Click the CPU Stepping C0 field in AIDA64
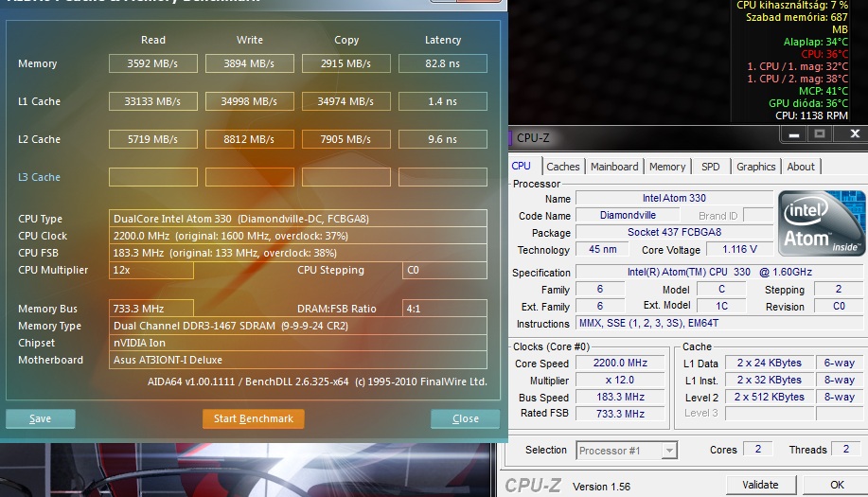868x497 pixels. (x=445, y=270)
